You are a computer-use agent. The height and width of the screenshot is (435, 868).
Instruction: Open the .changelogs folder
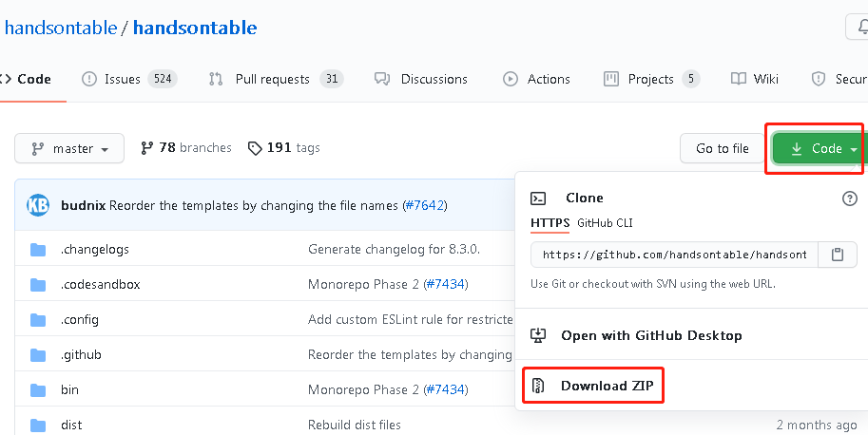95,249
